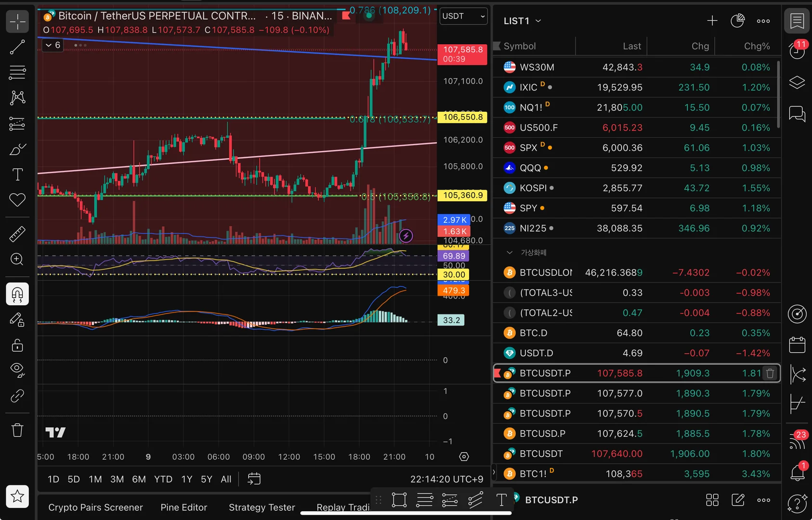Toggle stay in drawing mode pencil-lock
Viewport: 812px width, 520px height.
click(17, 320)
